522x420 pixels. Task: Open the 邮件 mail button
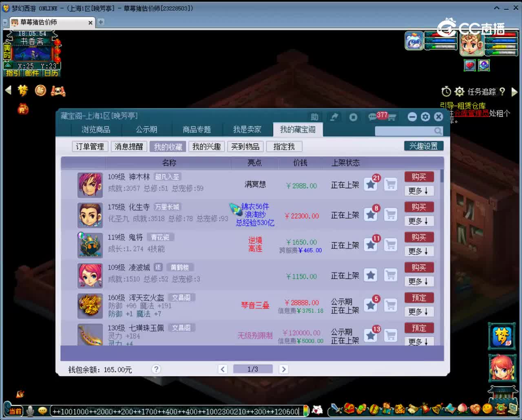(x=32, y=73)
